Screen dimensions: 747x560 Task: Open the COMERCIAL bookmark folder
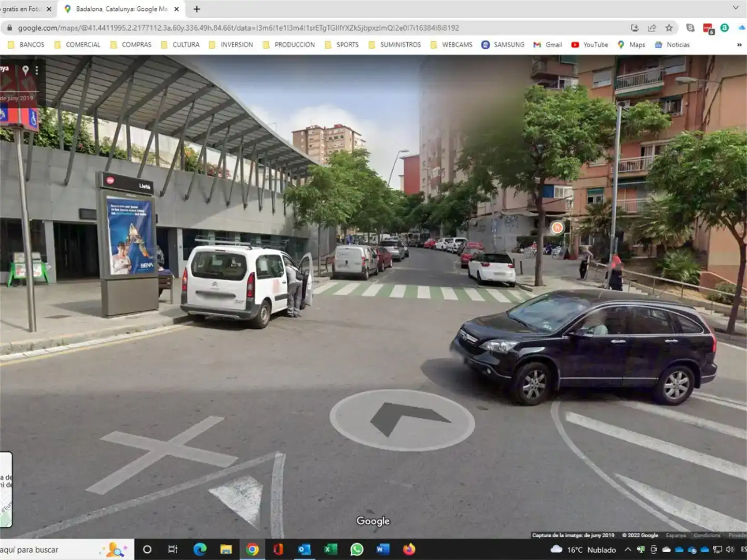coord(77,45)
